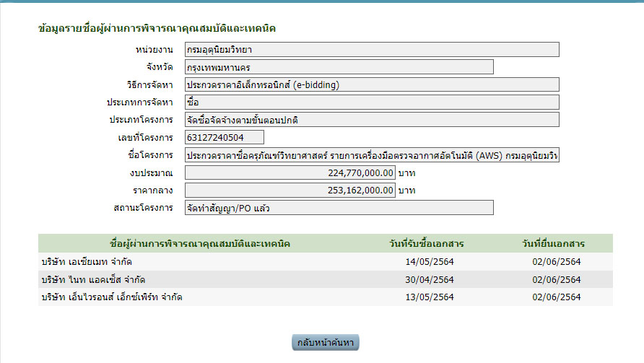Click the หน่วยงาน field showing กรมอุตุนิยมวิทยา

tap(371, 50)
